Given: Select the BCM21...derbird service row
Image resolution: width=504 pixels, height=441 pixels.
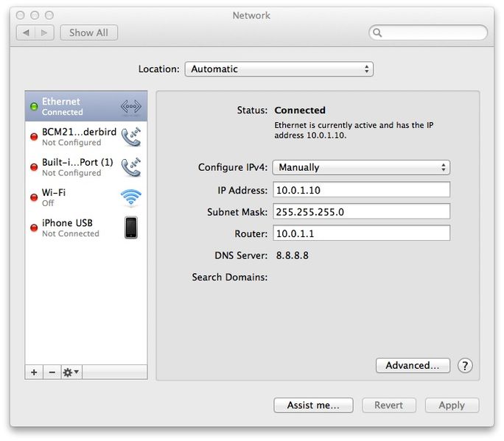Looking at the screenshot, I should [86, 137].
